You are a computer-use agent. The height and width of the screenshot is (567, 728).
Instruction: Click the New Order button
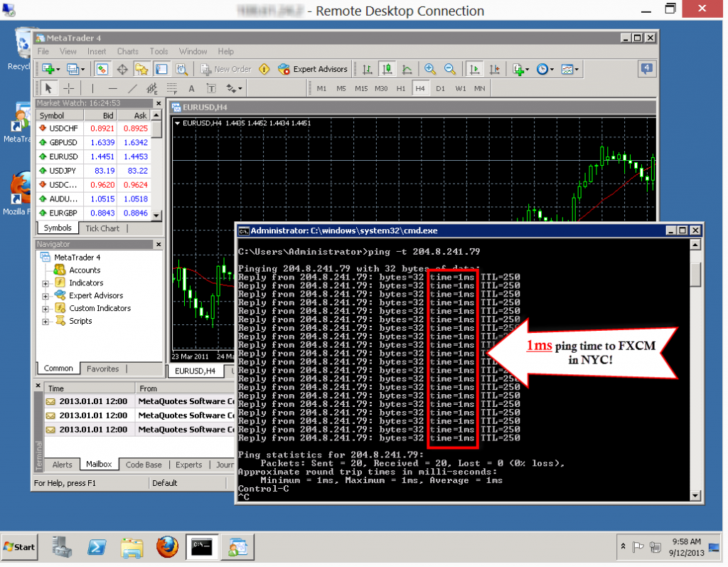[x=226, y=70]
